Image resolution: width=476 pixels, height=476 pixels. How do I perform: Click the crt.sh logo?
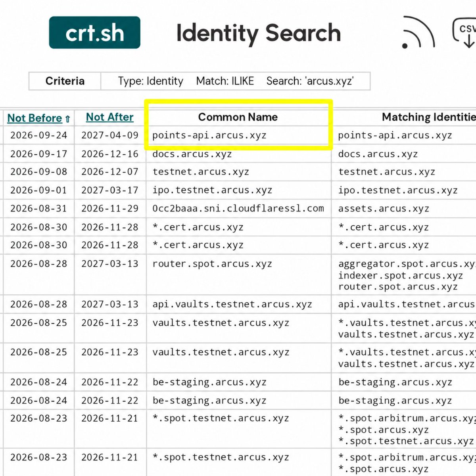[x=94, y=33]
